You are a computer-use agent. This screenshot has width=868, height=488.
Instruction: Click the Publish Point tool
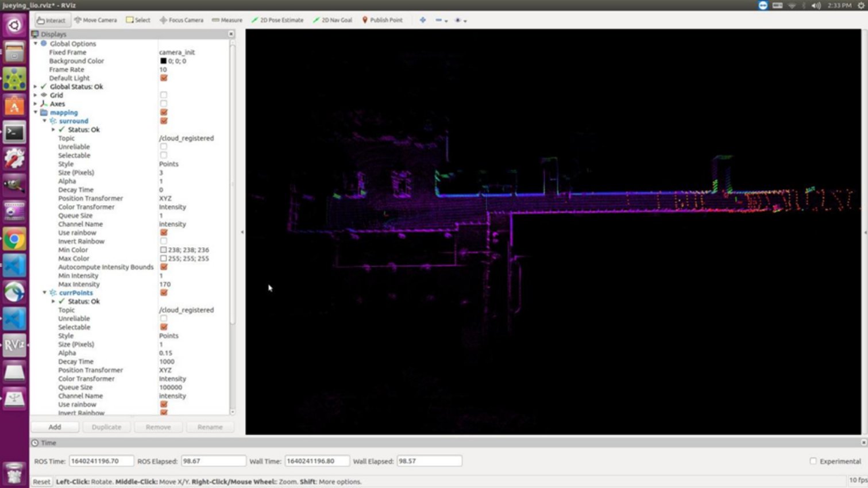pos(382,20)
